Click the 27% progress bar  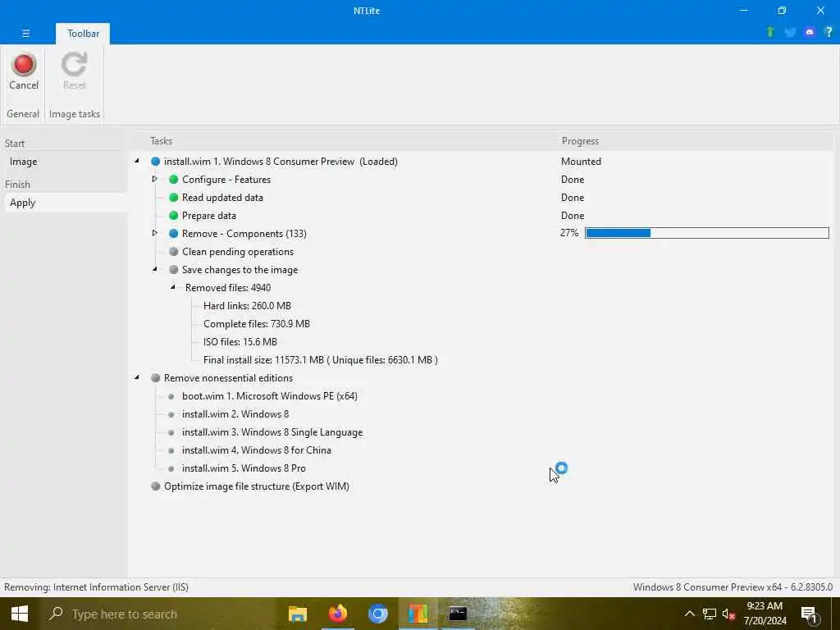click(706, 233)
